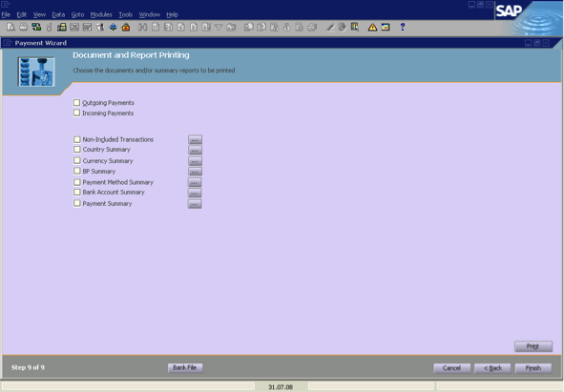Open options button beside Country Summary

[x=195, y=150]
